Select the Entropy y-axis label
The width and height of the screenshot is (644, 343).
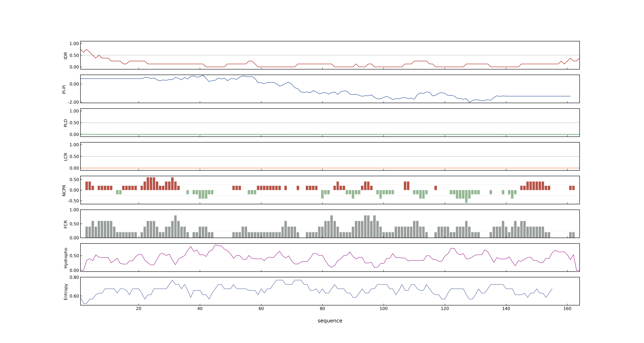pyautogui.click(x=66, y=292)
